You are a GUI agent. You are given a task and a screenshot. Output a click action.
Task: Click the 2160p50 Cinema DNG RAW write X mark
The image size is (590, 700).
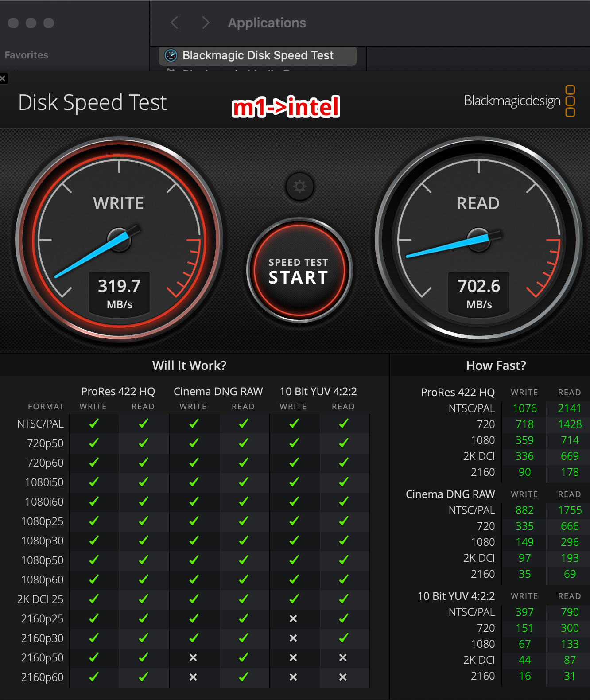click(193, 657)
